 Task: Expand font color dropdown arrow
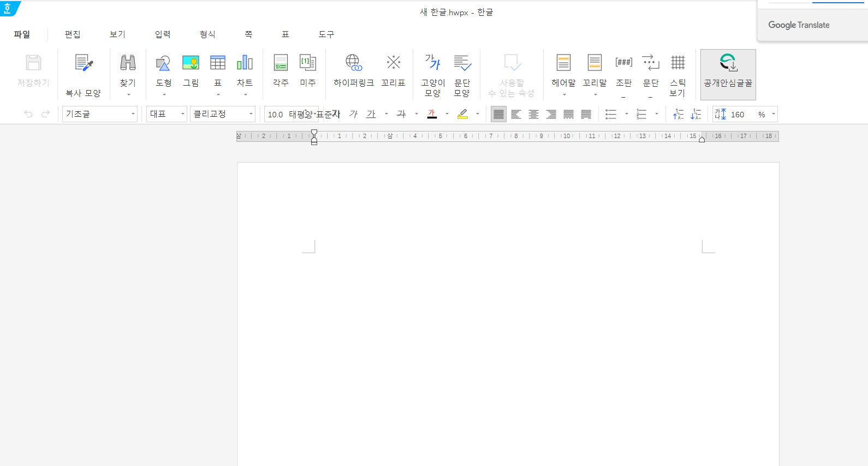tap(447, 114)
